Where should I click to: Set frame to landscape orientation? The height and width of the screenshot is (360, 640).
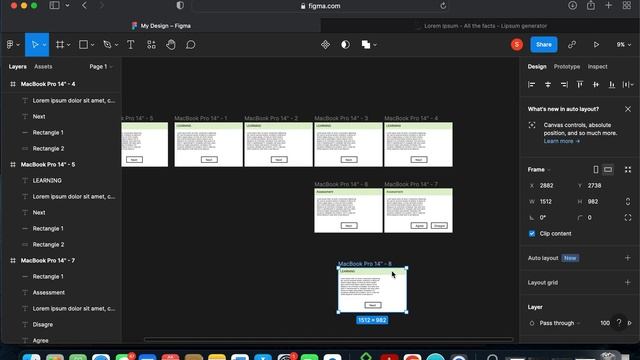tap(608, 169)
